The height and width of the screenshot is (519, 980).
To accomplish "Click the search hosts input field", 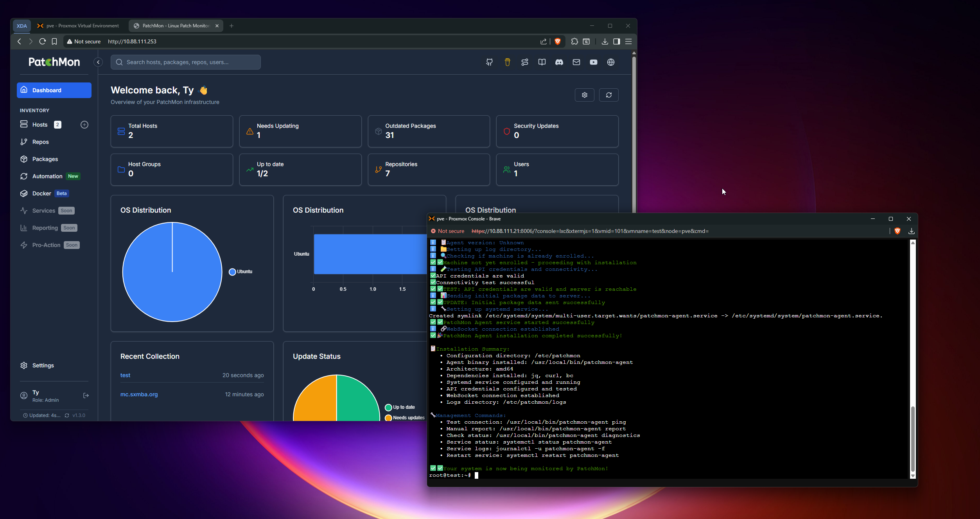I will 186,62.
